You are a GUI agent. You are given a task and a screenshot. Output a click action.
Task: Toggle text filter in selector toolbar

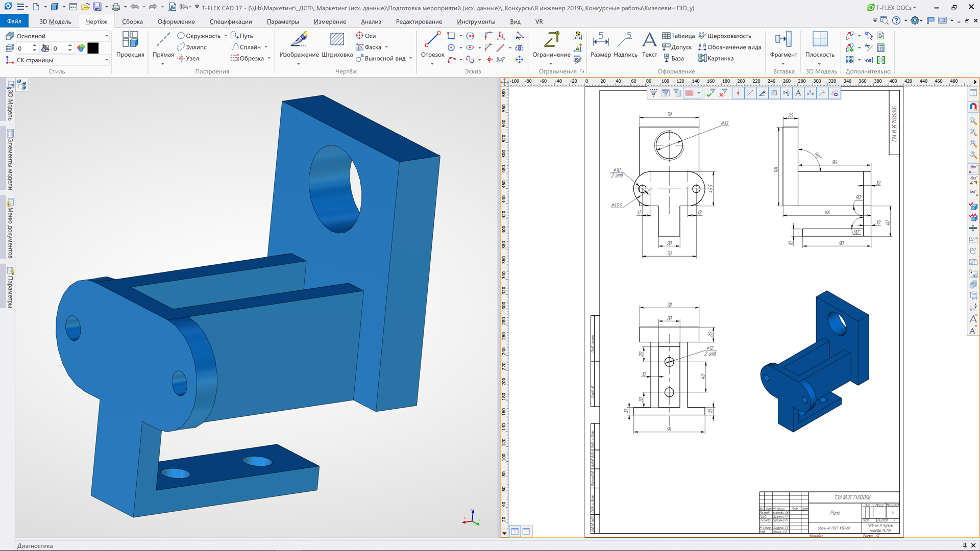point(798,93)
